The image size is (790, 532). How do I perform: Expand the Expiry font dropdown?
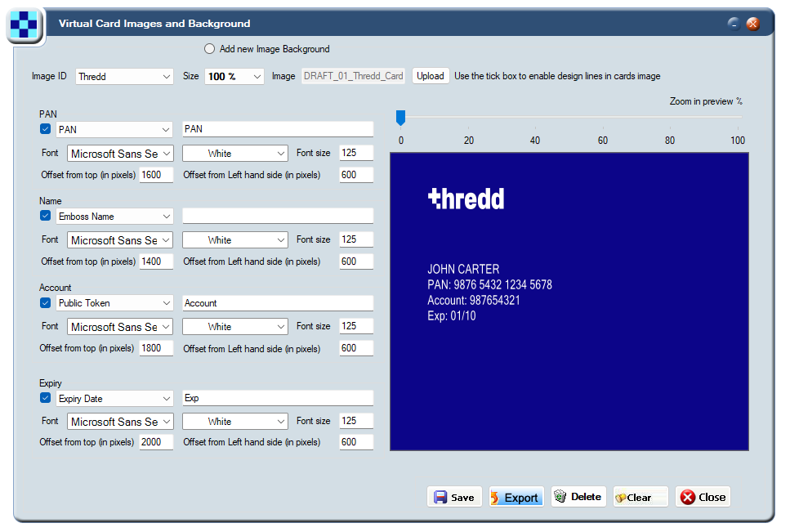pos(120,422)
